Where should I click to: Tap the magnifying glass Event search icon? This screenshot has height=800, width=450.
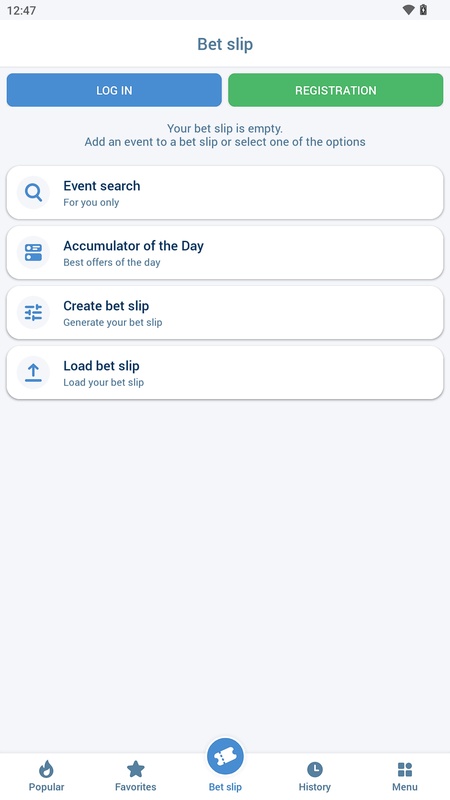[x=33, y=193]
